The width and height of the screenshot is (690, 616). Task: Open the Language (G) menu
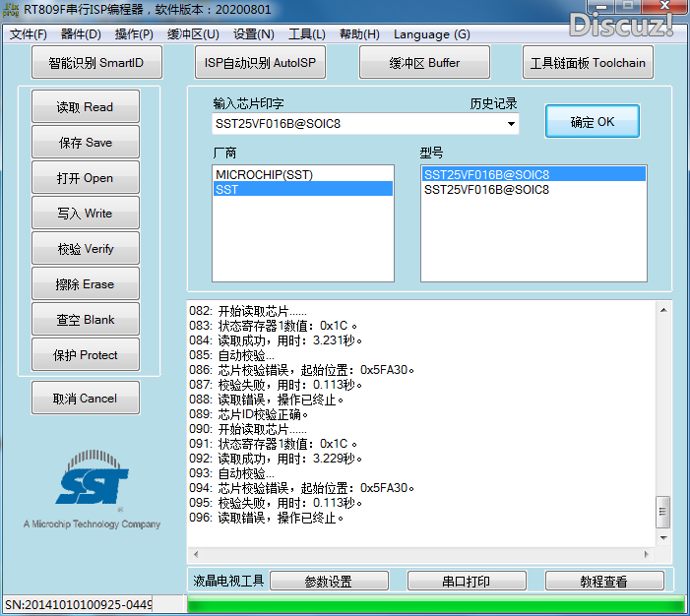click(x=431, y=34)
